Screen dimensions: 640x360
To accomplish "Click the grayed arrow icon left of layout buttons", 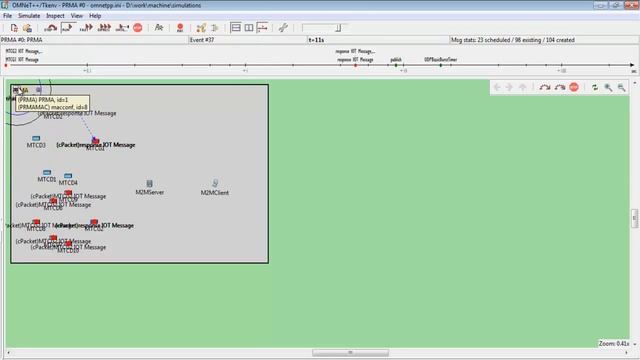I will 215,28.
